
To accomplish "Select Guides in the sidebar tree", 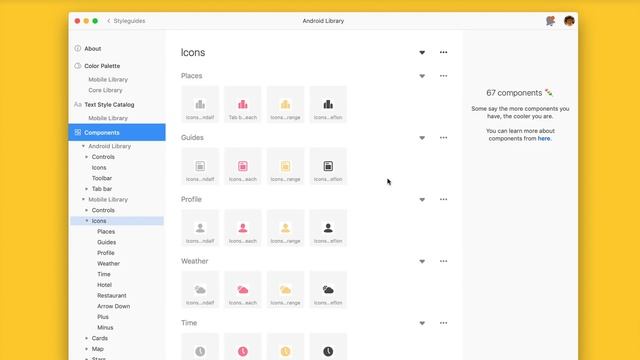I will [x=107, y=242].
